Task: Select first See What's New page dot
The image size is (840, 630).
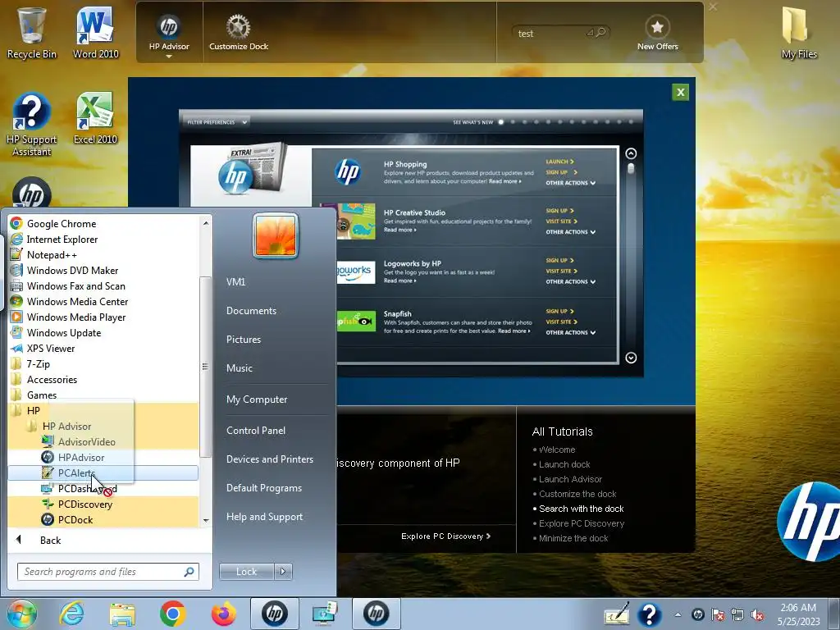Action: click(x=501, y=122)
